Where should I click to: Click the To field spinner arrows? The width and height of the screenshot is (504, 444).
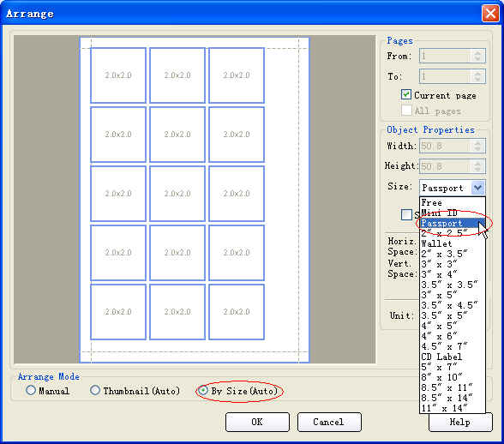click(x=477, y=76)
